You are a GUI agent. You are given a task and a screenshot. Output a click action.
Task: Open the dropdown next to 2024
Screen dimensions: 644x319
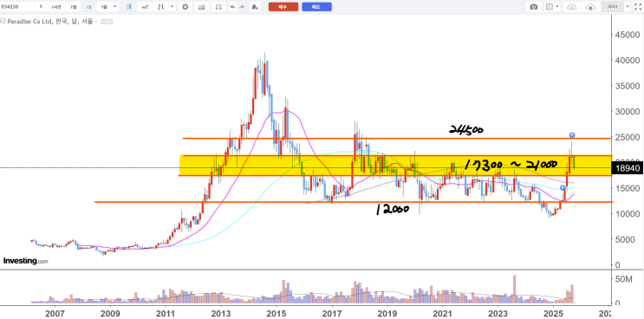click(x=628, y=7)
